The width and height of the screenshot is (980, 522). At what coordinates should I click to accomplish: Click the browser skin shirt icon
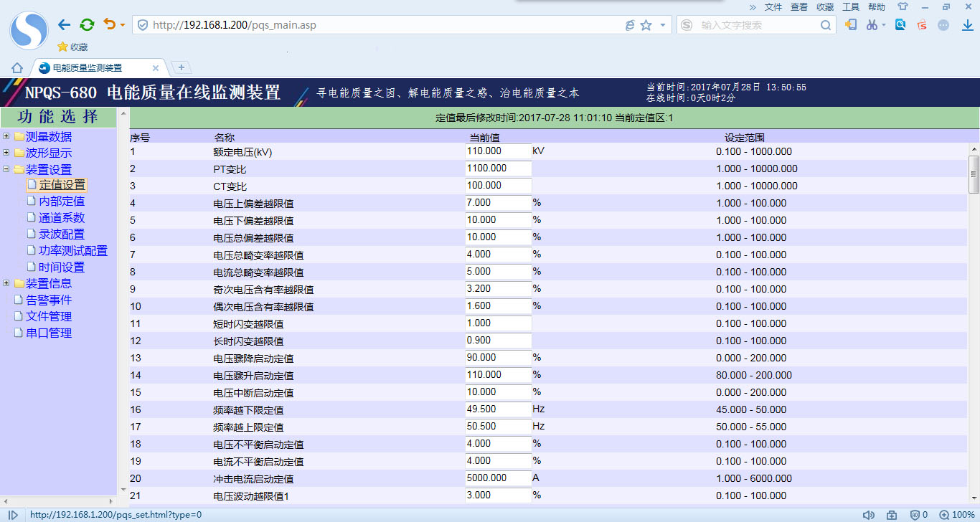(903, 6)
